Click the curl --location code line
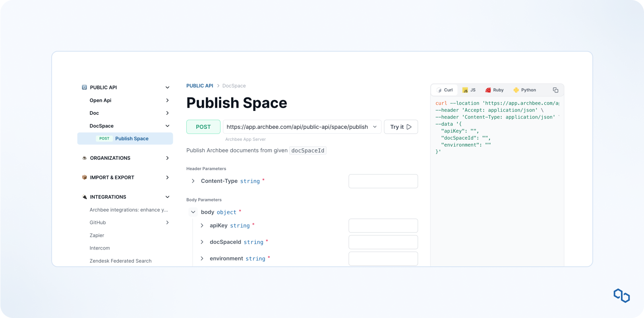644x318 pixels. click(497, 103)
